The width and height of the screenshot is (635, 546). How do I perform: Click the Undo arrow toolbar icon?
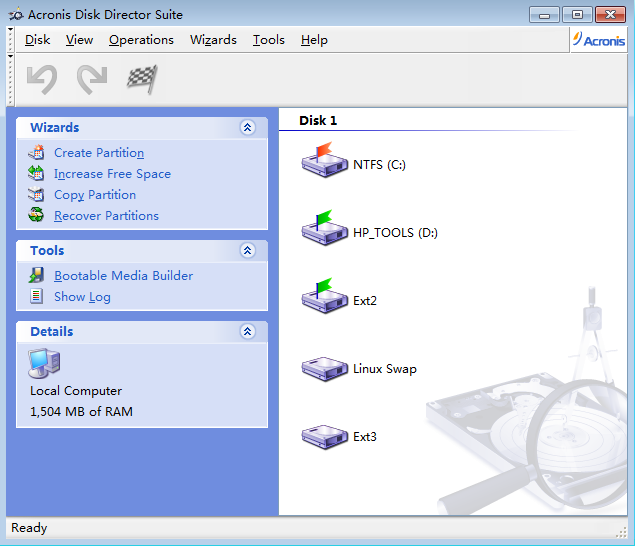point(42,79)
